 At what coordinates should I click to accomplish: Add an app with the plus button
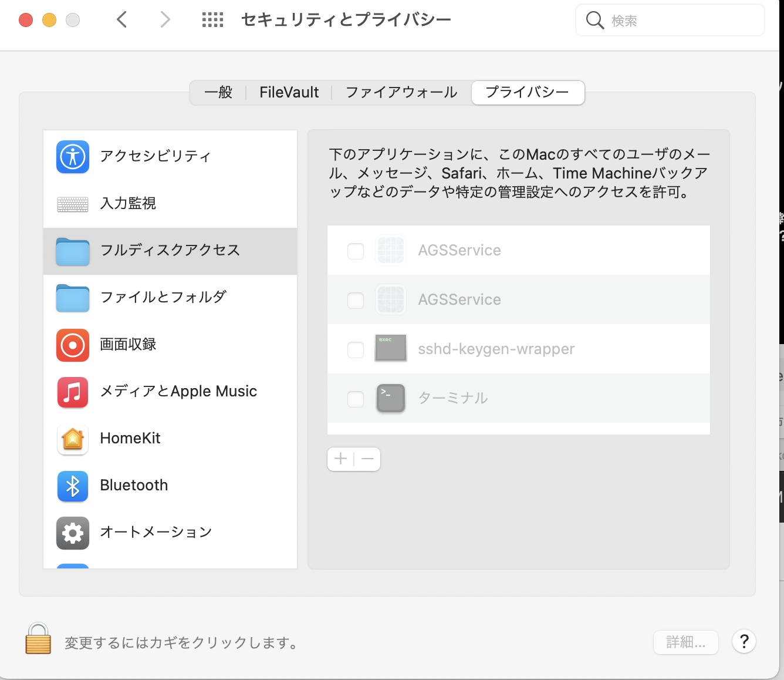point(341,459)
